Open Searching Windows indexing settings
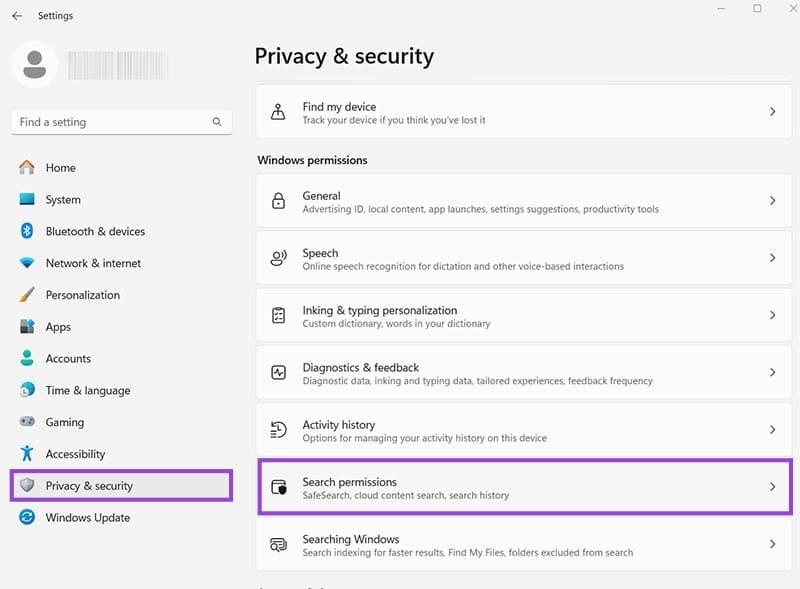Viewport: 800px width, 589px height. (x=523, y=544)
